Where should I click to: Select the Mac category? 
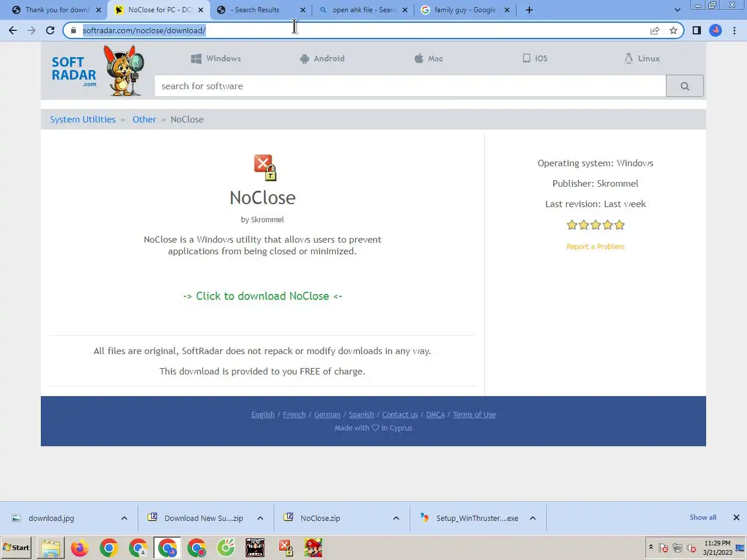[429, 58]
